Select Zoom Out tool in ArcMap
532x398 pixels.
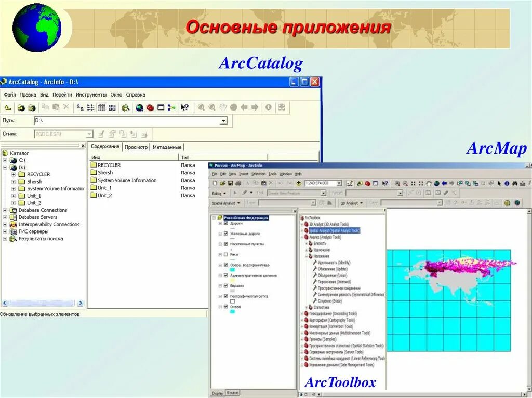[x=405, y=183]
